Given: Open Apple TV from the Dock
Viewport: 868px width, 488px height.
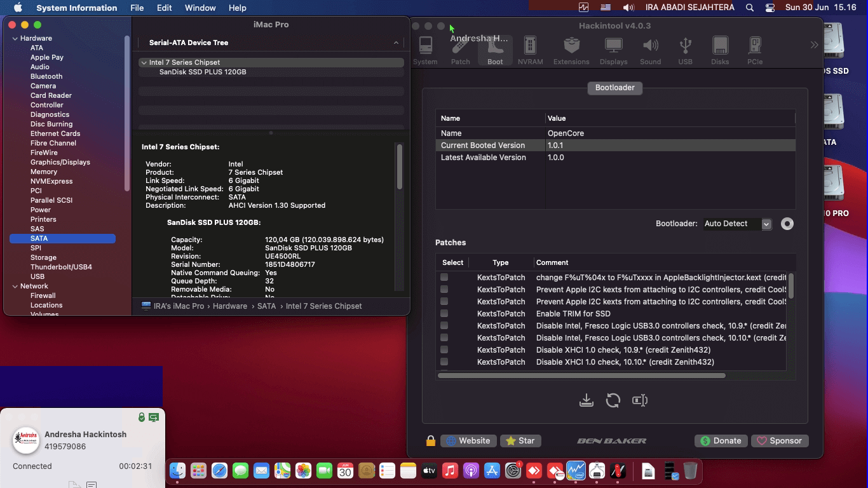Looking at the screenshot, I should click(x=429, y=471).
